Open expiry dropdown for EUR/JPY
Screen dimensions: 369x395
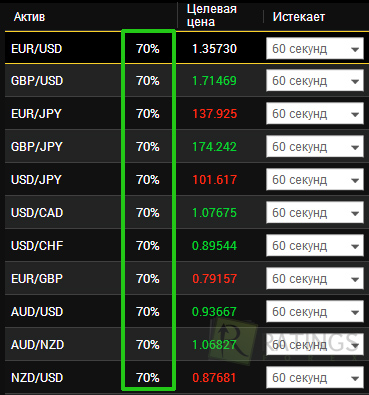tap(315, 114)
